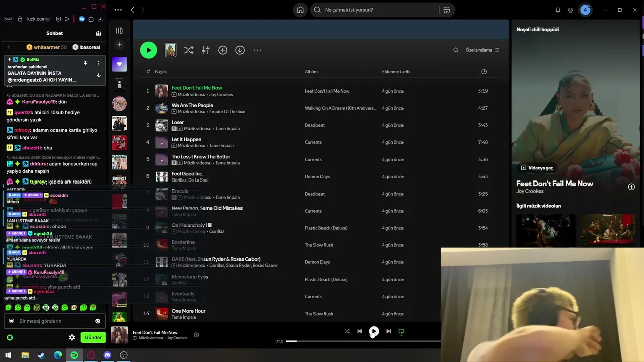Seek on the playback progress bar

pos(363,341)
